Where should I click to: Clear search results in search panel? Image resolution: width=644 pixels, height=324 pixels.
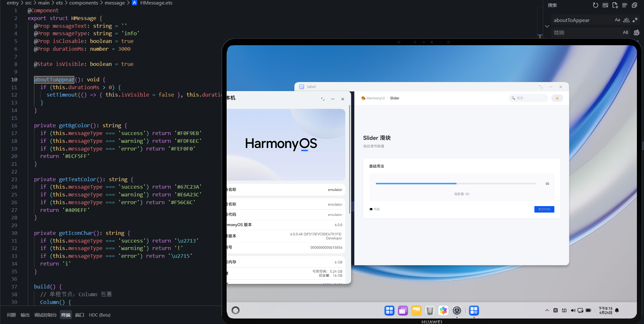tap(605, 5)
